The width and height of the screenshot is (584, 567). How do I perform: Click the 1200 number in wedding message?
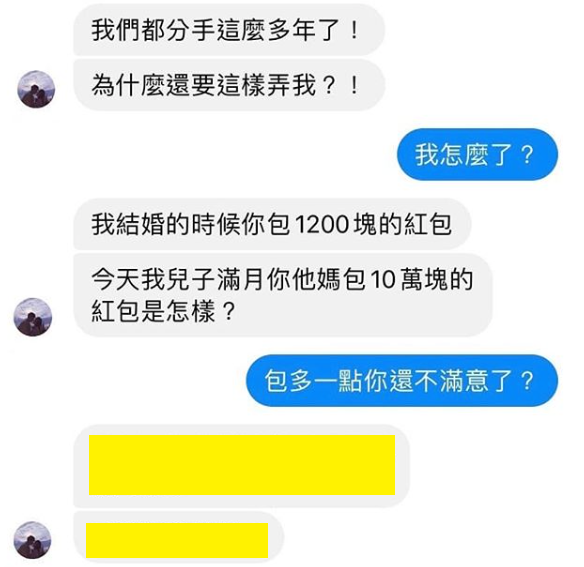(x=323, y=225)
